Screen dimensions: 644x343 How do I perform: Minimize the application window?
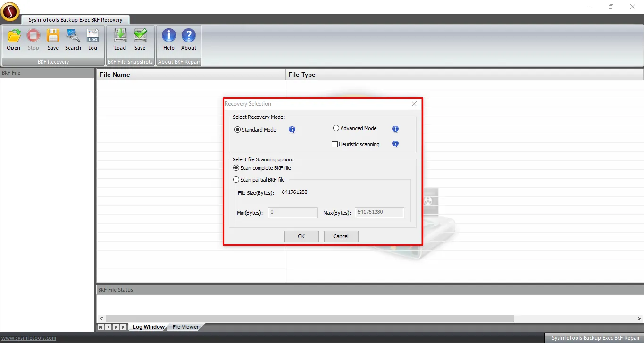tap(590, 7)
